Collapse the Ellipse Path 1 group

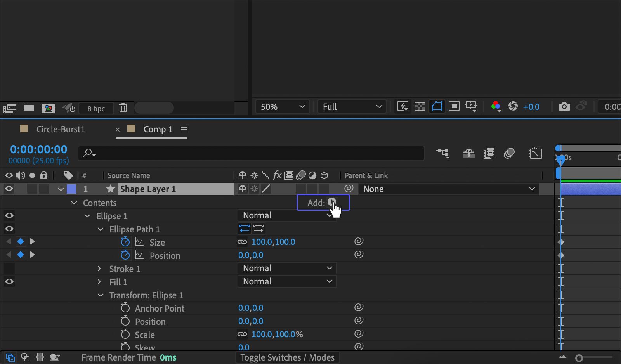pyautogui.click(x=100, y=229)
